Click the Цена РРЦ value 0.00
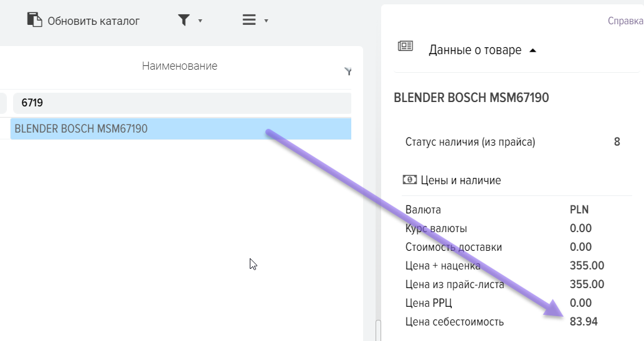 580,303
